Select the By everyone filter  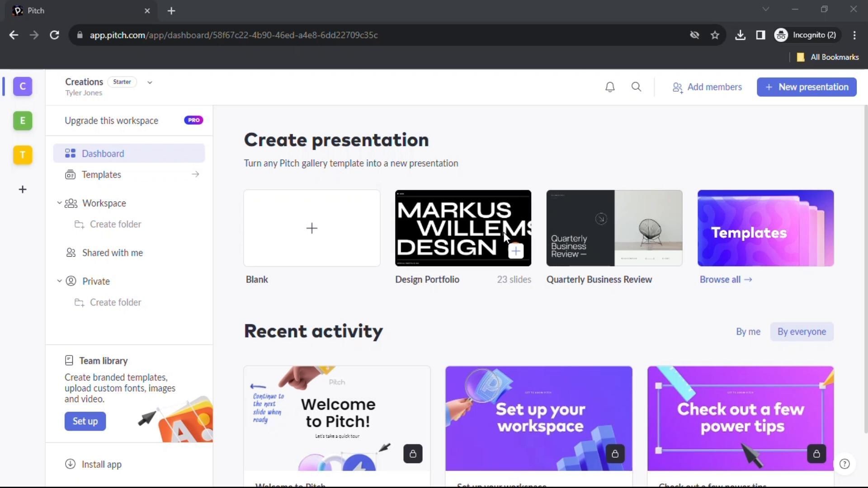(x=802, y=332)
